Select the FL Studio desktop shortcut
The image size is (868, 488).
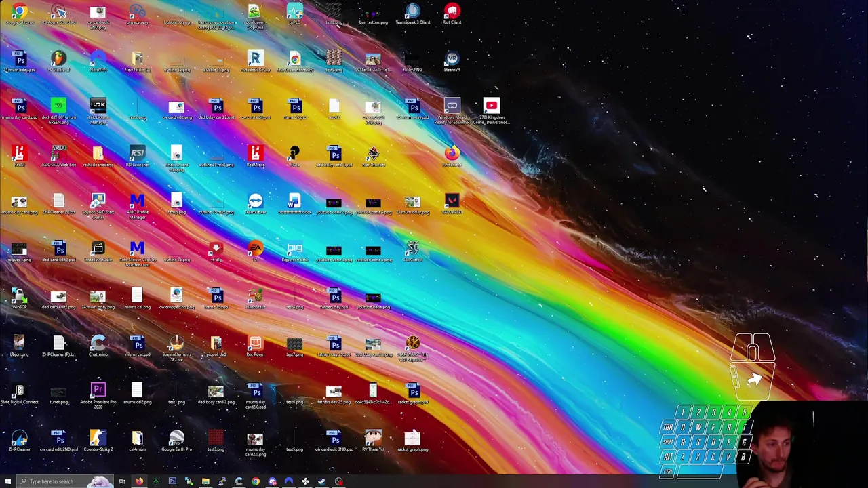point(58,59)
